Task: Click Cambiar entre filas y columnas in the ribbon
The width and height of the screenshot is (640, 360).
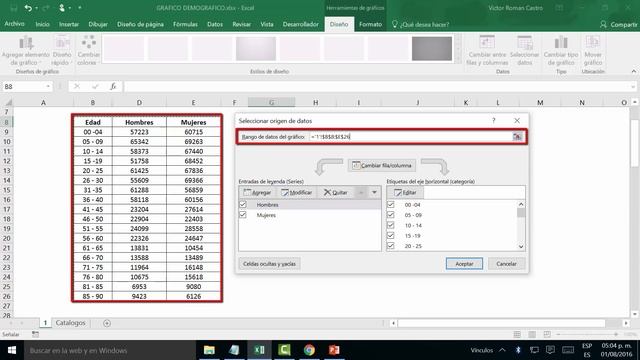Action: [487, 51]
